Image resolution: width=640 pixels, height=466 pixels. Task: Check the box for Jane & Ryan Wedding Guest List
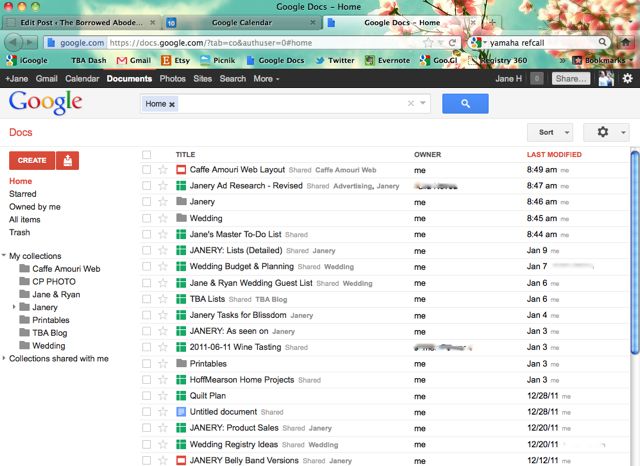coord(147,283)
